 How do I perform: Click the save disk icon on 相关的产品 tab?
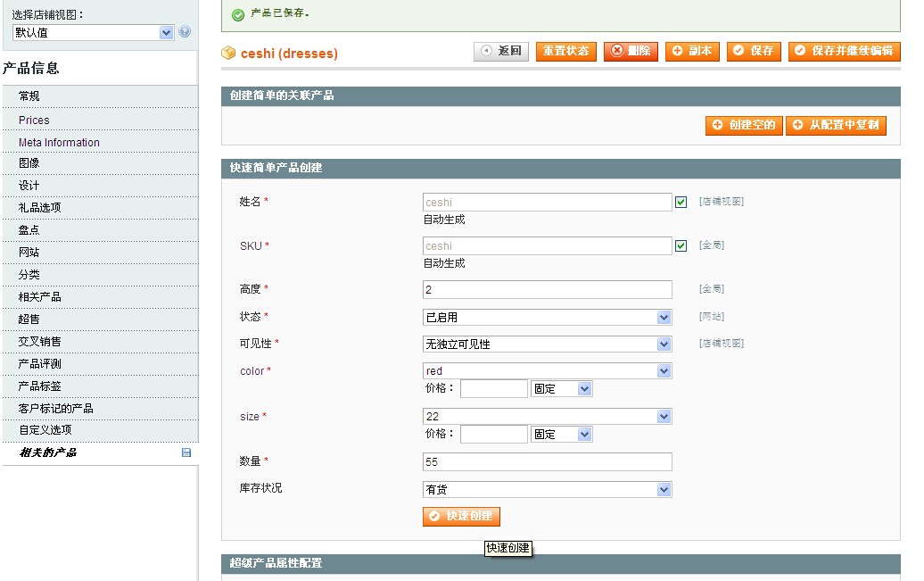point(186,453)
